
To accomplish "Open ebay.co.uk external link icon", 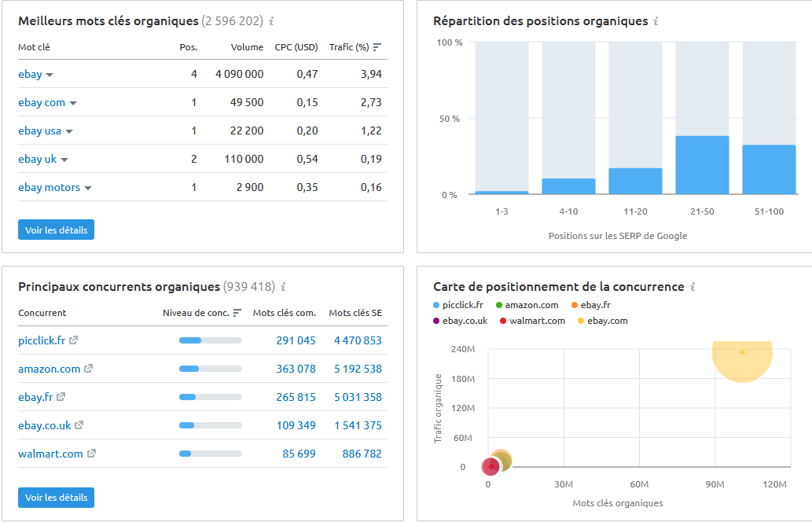I will pyautogui.click(x=79, y=425).
